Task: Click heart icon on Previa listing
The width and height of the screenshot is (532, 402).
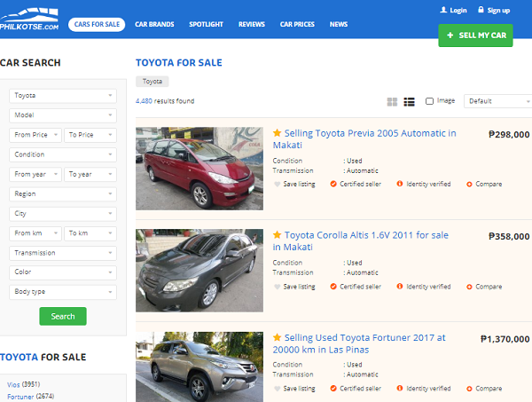Action: (x=278, y=184)
